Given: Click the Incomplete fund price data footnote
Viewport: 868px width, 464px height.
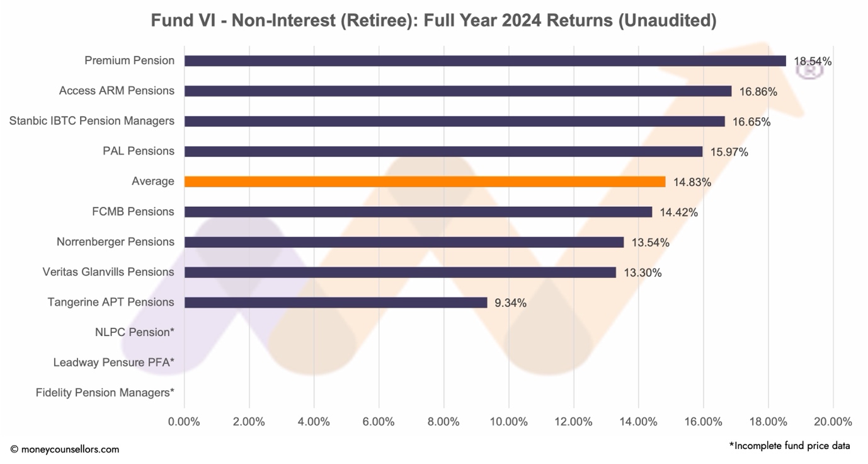Looking at the screenshot, I should click(x=789, y=446).
